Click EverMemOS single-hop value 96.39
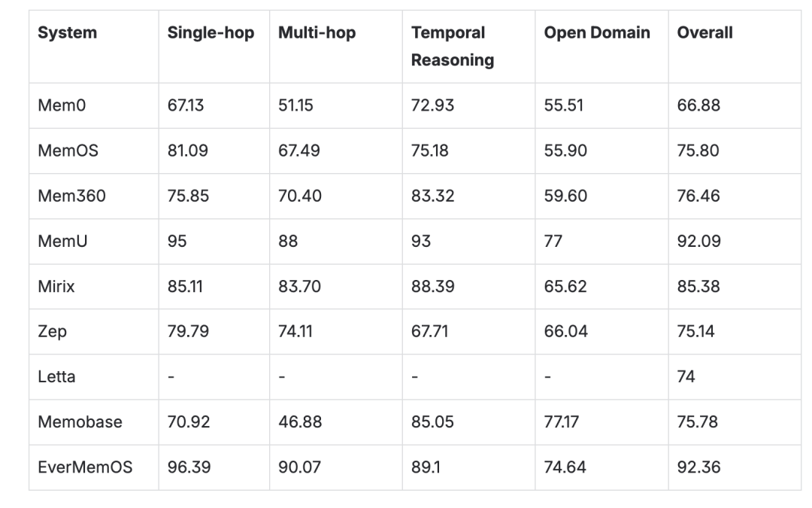The image size is (812, 508). (189, 467)
